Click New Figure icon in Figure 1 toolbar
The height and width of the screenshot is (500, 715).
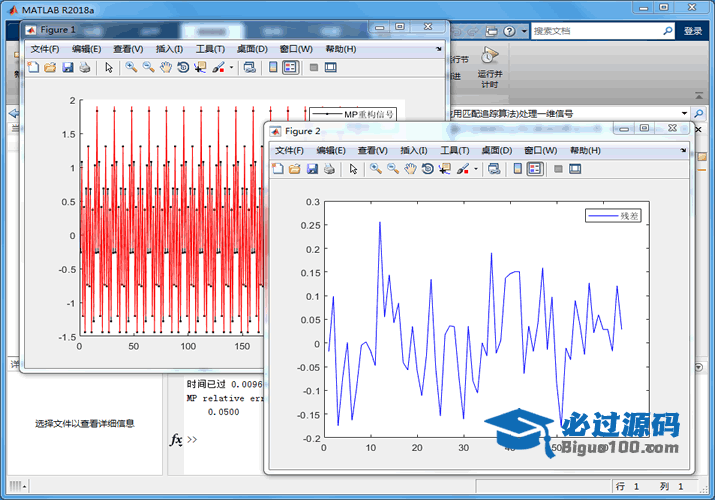(x=33, y=67)
